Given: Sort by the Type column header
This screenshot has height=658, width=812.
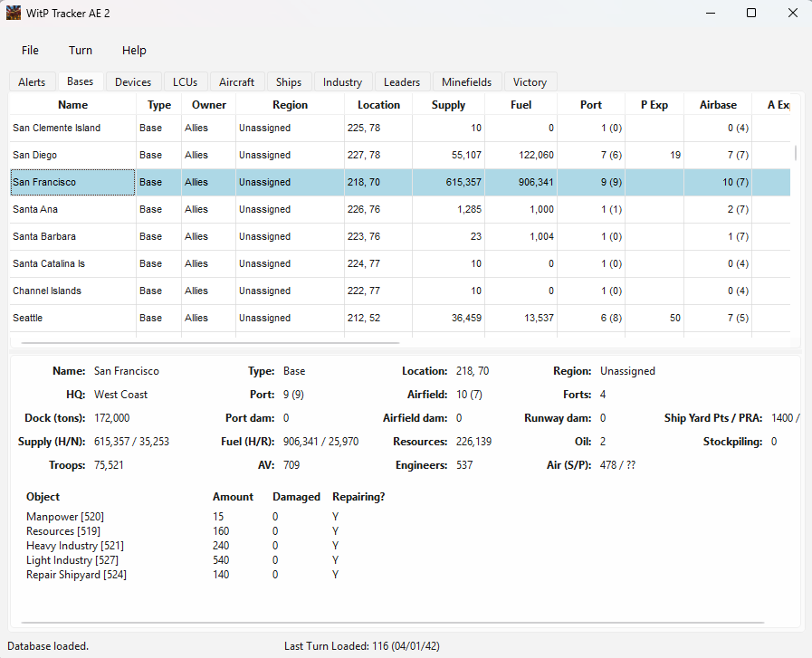Looking at the screenshot, I should (x=159, y=105).
